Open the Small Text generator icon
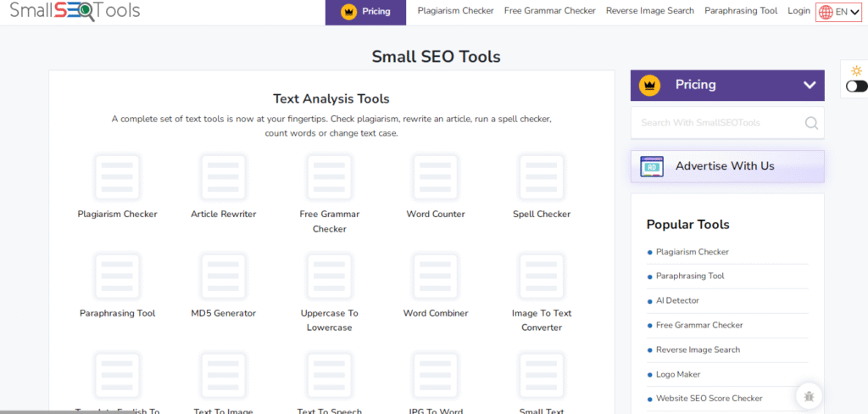This screenshot has height=414, width=868. point(542,375)
